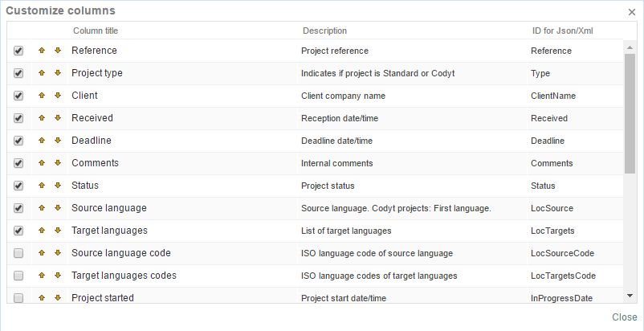The image size is (644, 331).
Task: Move Project started row up
Action: [42, 298]
